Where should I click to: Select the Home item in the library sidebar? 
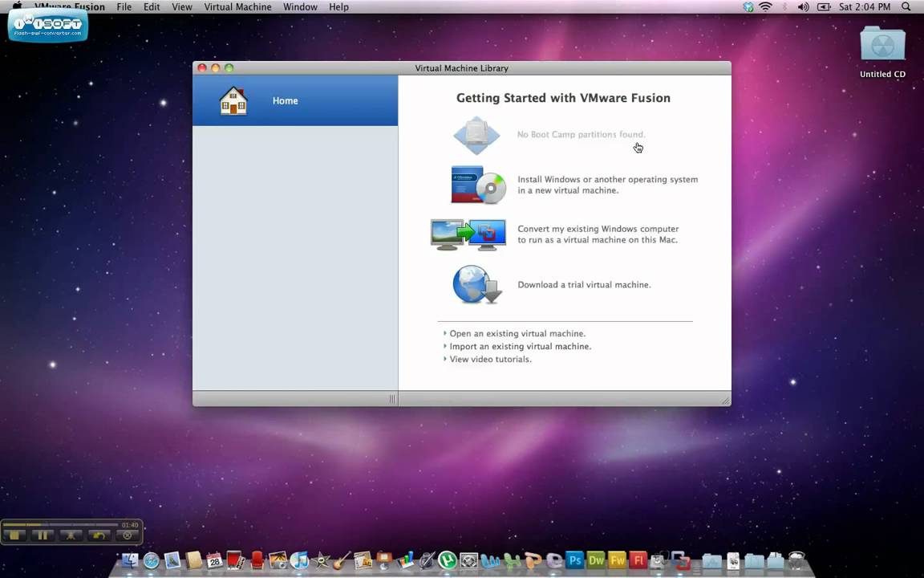click(294, 100)
